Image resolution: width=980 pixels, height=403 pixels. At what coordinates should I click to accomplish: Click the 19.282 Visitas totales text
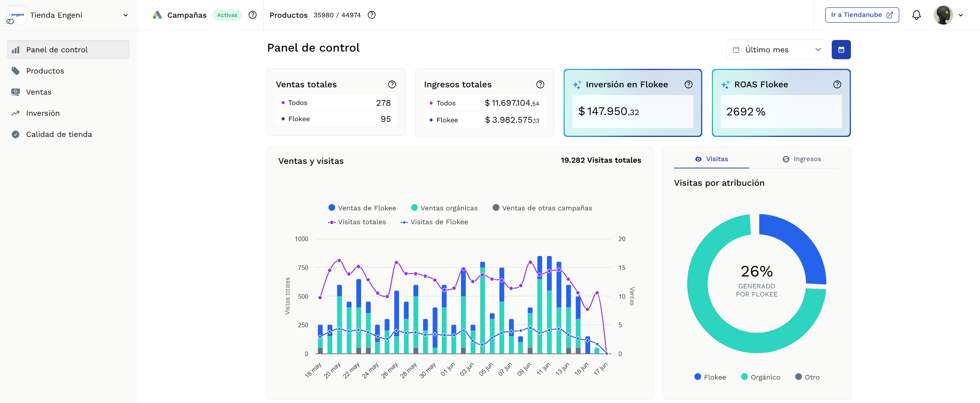tap(601, 160)
